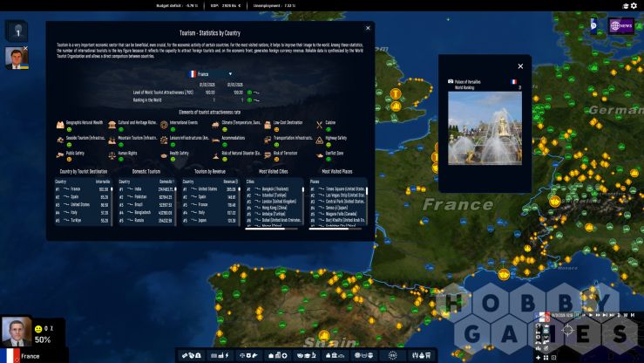This screenshot has width=644, height=363.
Task: Select Times Square in Most Visited Places
Action: click(x=337, y=189)
